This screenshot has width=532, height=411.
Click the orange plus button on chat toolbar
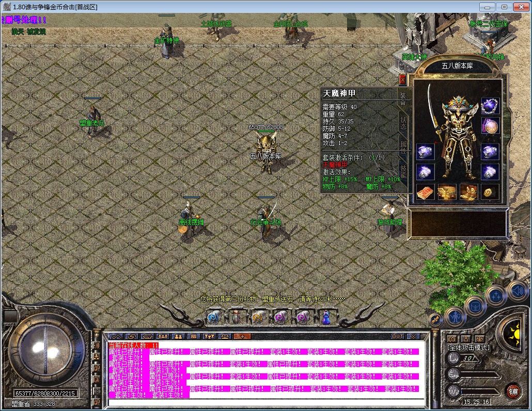[x=242, y=337]
